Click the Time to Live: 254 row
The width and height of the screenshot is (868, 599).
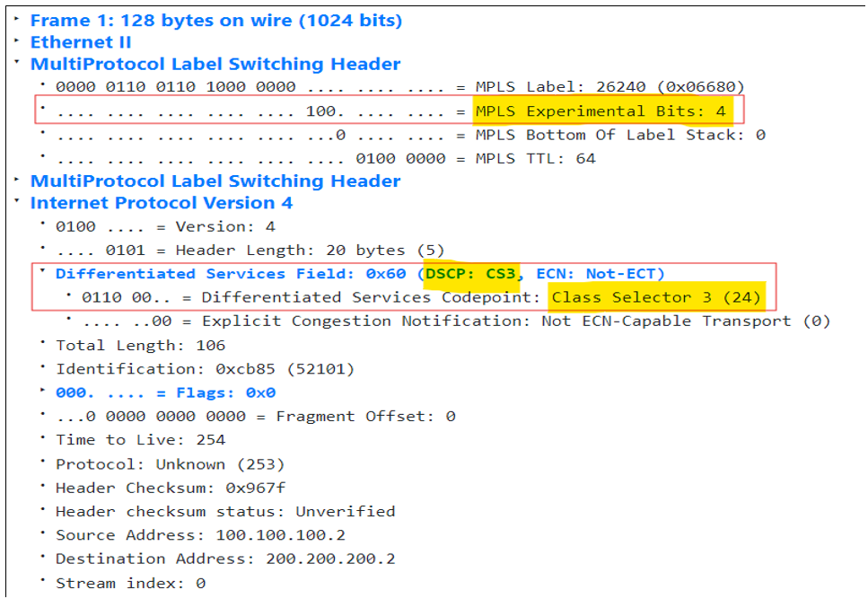click(140, 440)
